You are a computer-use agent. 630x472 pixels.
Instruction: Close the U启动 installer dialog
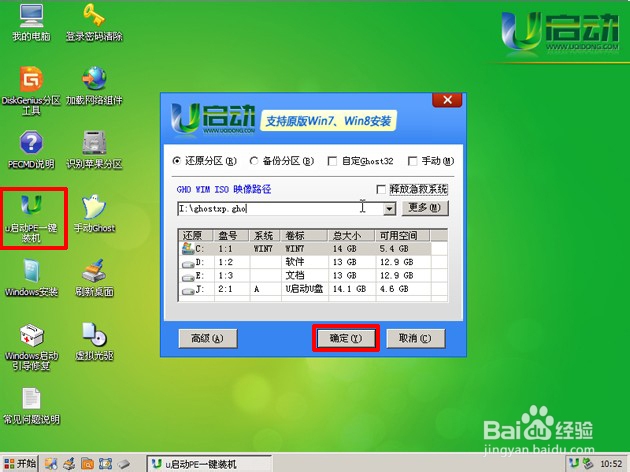pos(447,100)
